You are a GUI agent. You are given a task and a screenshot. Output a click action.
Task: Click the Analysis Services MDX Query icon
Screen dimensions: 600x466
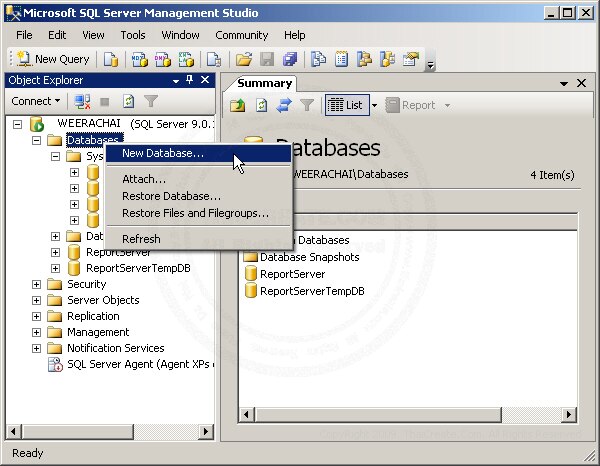140,59
